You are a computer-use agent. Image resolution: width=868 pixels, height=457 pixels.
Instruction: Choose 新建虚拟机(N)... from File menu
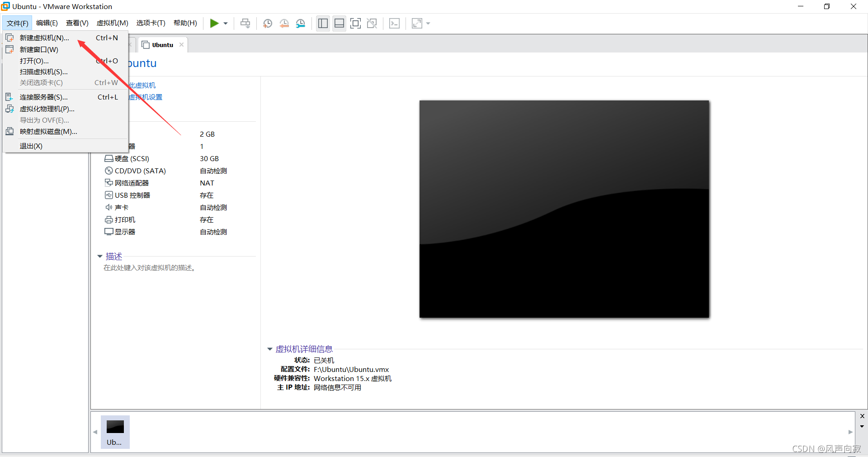65,38
